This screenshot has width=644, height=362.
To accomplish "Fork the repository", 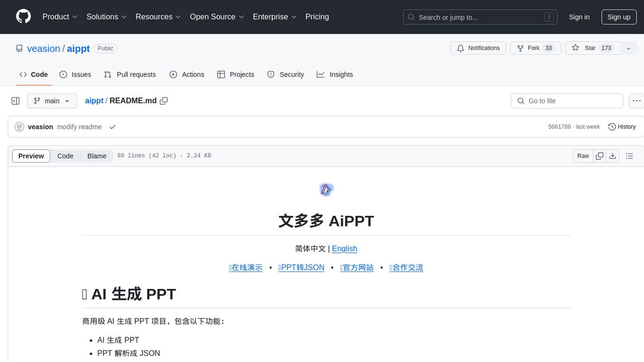I will 536,48.
